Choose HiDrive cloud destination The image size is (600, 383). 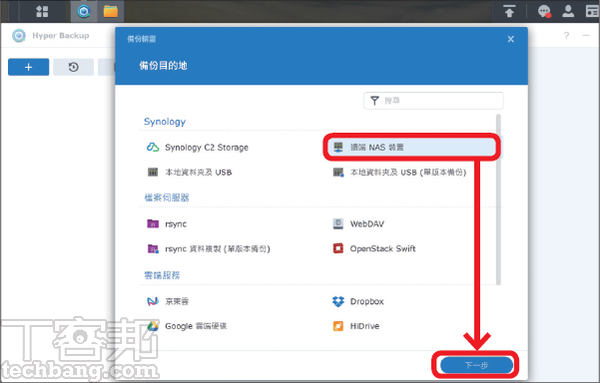365,326
